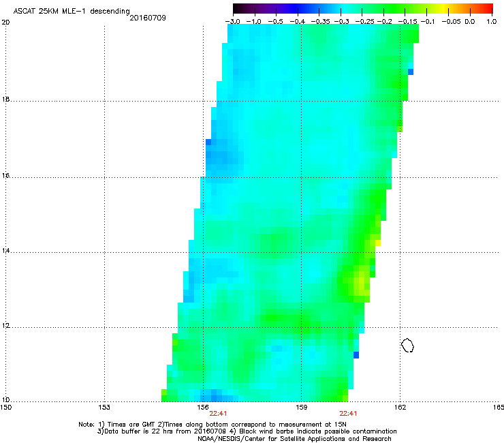Viewport: 504px width, 443px height.
Task: Click the longitude axis label 156
Action: [x=203, y=408]
